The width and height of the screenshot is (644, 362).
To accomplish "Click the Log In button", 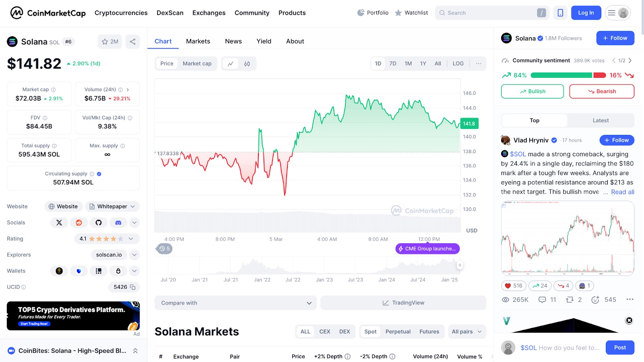I will pos(586,13).
